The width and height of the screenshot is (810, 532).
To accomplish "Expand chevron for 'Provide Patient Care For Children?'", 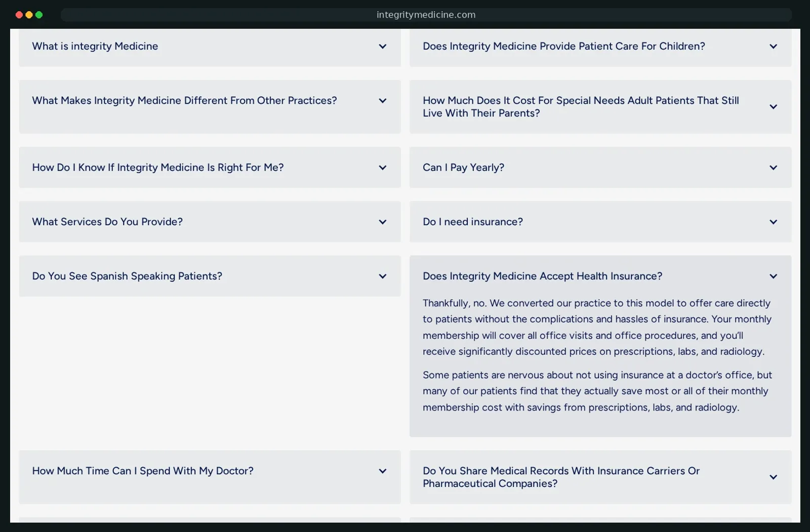I will 774,47.
